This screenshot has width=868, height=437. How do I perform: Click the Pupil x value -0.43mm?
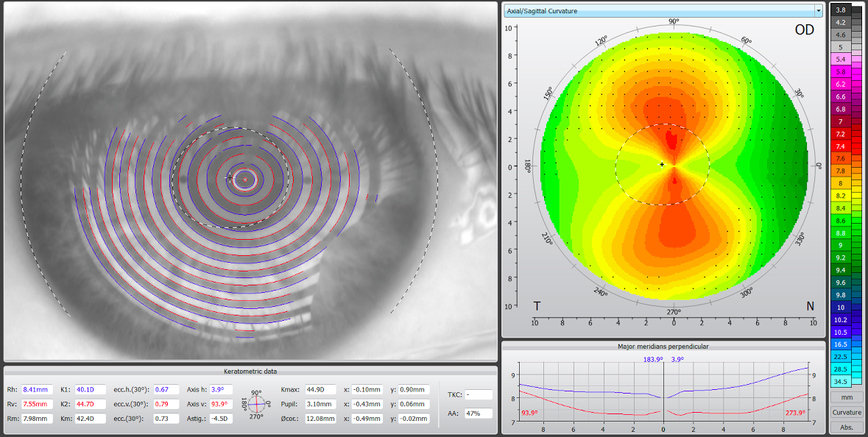tap(367, 404)
